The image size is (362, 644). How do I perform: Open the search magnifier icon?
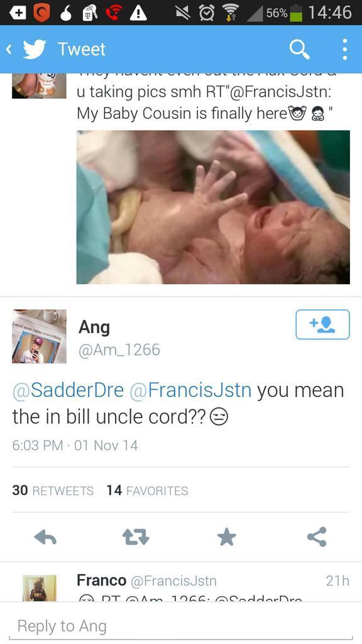299,49
